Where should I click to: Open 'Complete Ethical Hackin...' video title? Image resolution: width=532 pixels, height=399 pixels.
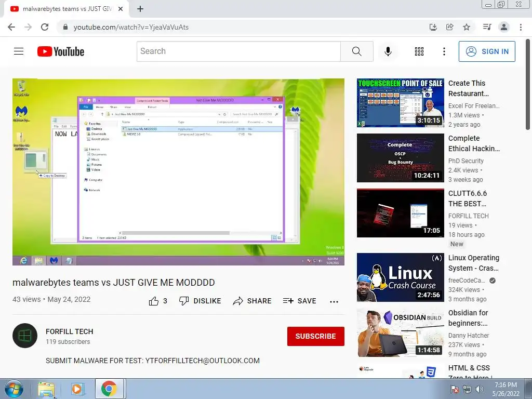click(474, 143)
